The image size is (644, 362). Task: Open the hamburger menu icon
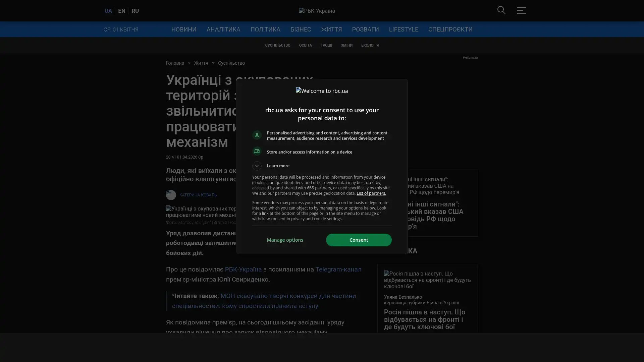521,10
